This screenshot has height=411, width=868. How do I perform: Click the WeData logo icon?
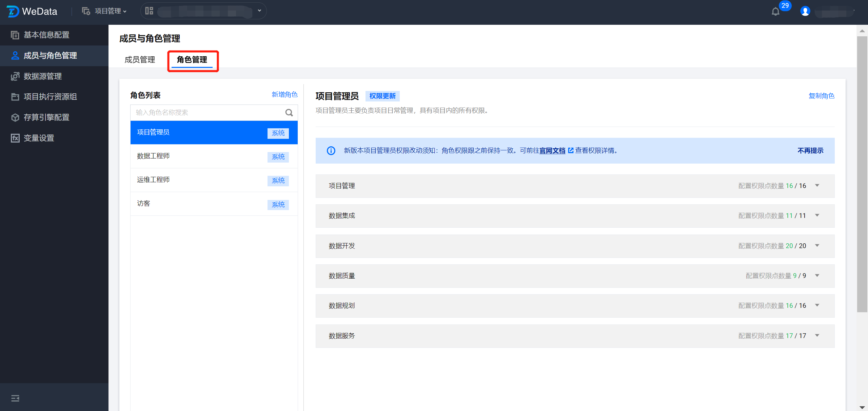13,11
